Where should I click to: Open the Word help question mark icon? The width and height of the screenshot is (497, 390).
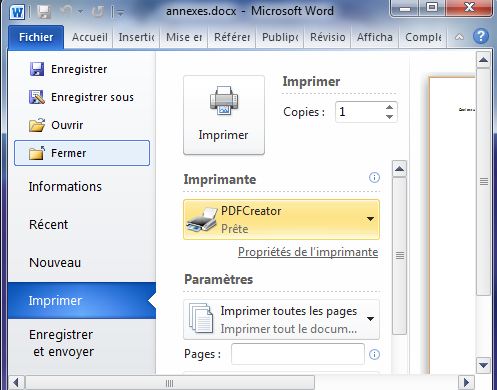point(481,37)
